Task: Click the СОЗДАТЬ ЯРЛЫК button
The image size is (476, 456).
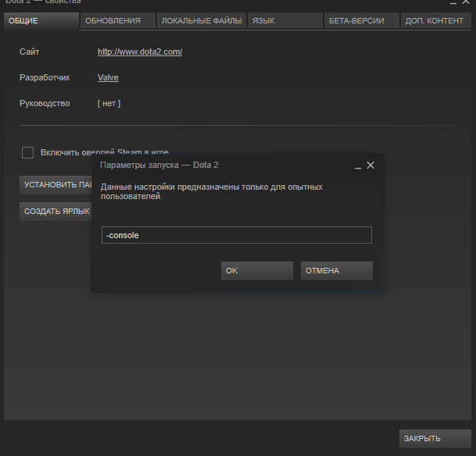Action: click(55, 212)
